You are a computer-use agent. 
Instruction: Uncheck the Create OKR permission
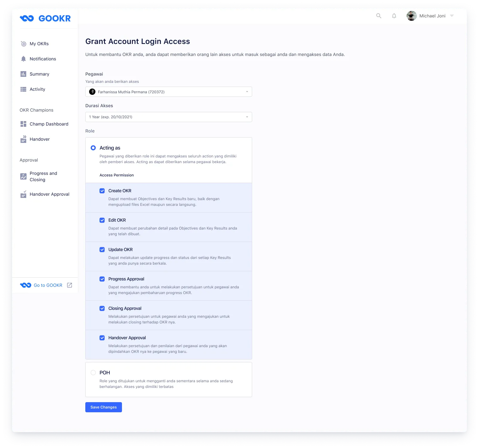(x=102, y=191)
